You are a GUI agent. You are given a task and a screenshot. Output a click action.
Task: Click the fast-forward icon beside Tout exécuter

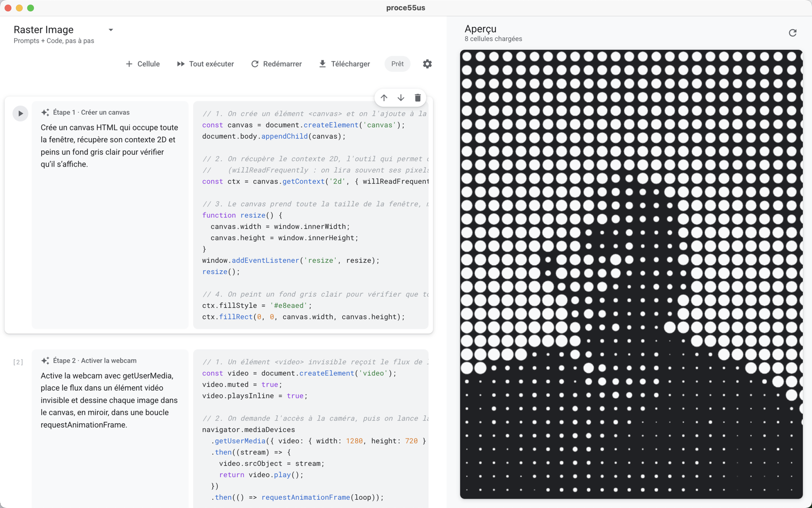point(181,64)
